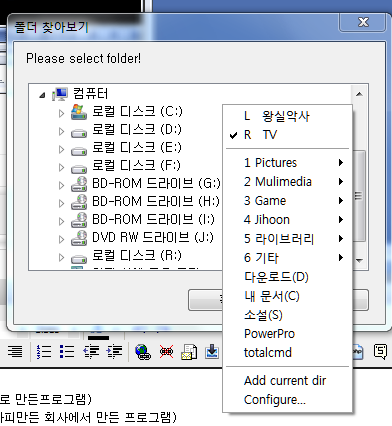Select 컴퓨터 root in folder tree
The width and height of the screenshot is (392, 426).
[x=91, y=93]
